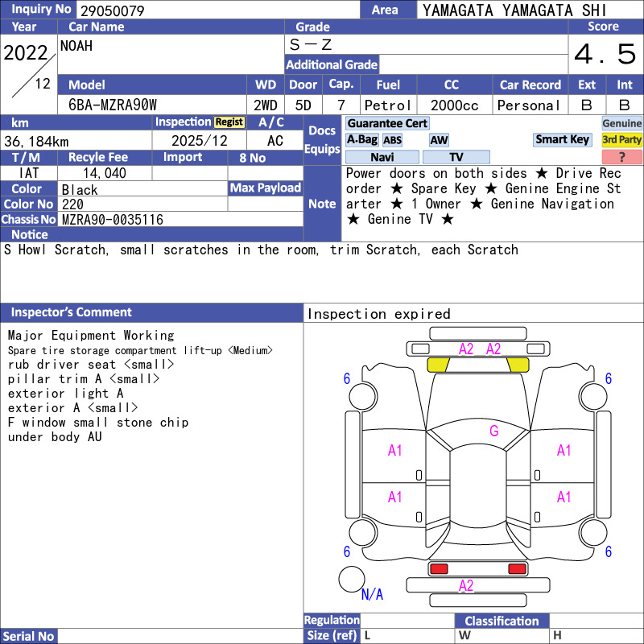
Task: Click the Genuine badge
Action: [621, 123]
